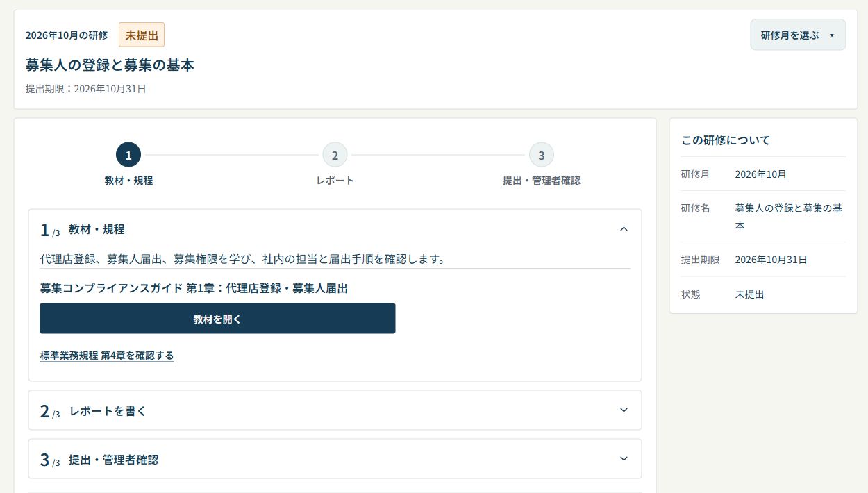The height and width of the screenshot is (493, 868).
Task: Select step 1 circle 教材・規程
Action: tap(128, 155)
